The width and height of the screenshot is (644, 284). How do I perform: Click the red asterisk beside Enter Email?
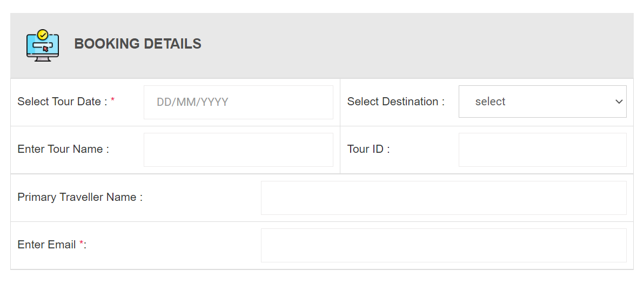click(82, 244)
